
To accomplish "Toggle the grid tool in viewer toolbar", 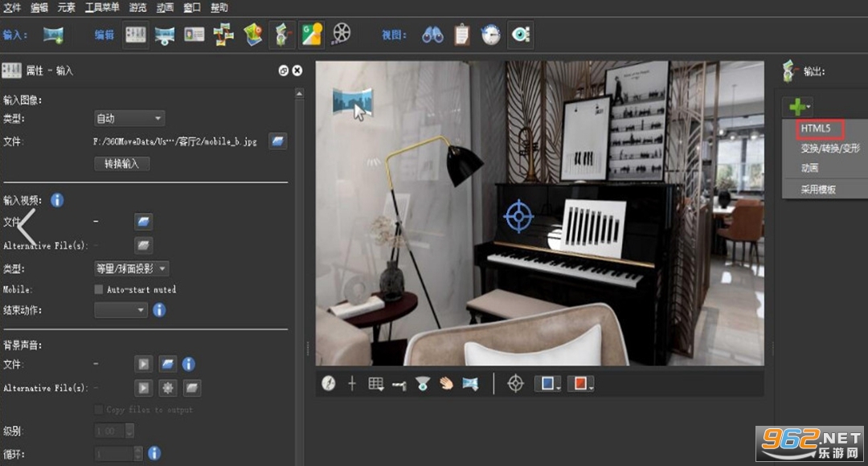I will (376, 383).
